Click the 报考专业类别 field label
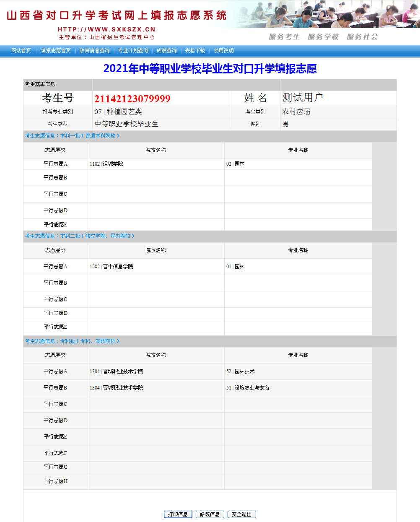The width and height of the screenshot is (420, 522). click(58, 112)
